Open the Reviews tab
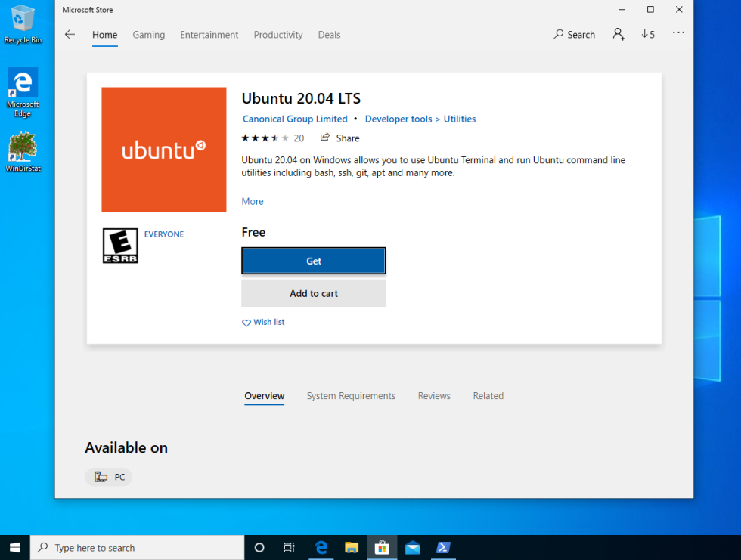Image resolution: width=741 pixels, height=560 pixels. 434,395
